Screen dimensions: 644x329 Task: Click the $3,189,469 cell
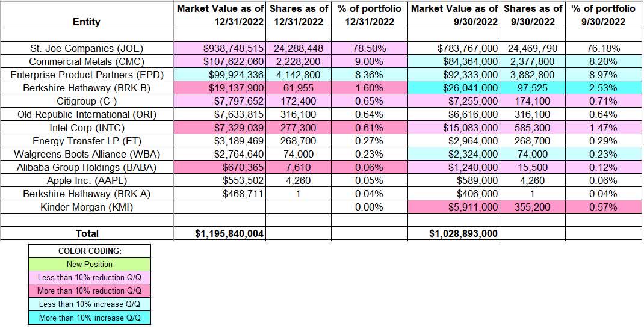coord(219,141)
